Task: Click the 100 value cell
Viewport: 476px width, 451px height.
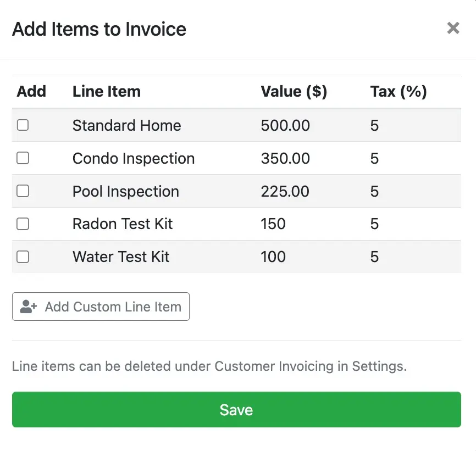Action: (273, 257)
